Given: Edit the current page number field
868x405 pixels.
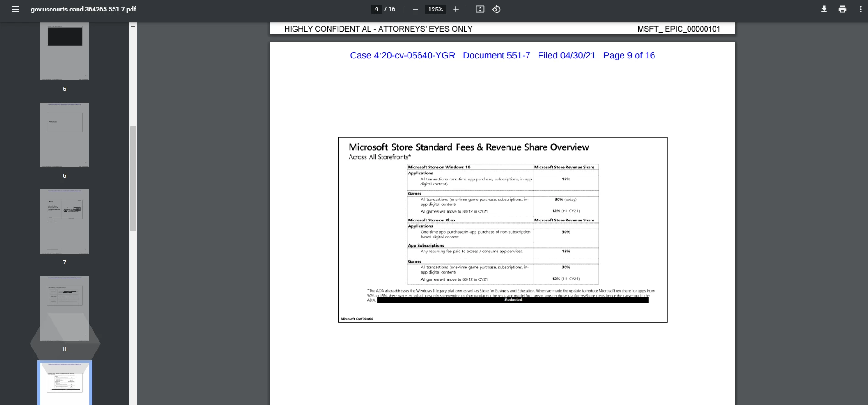Looking at the screenshot, I should coord(376,9).
